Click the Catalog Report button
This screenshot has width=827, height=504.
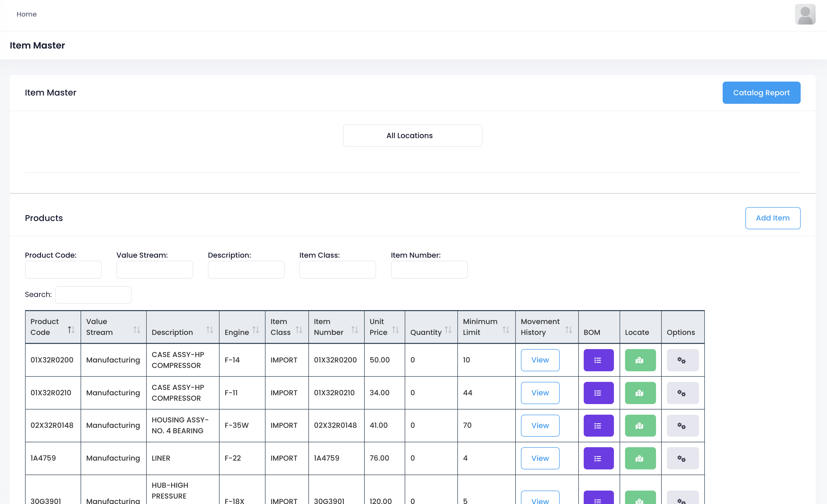(x=761, y=93)
